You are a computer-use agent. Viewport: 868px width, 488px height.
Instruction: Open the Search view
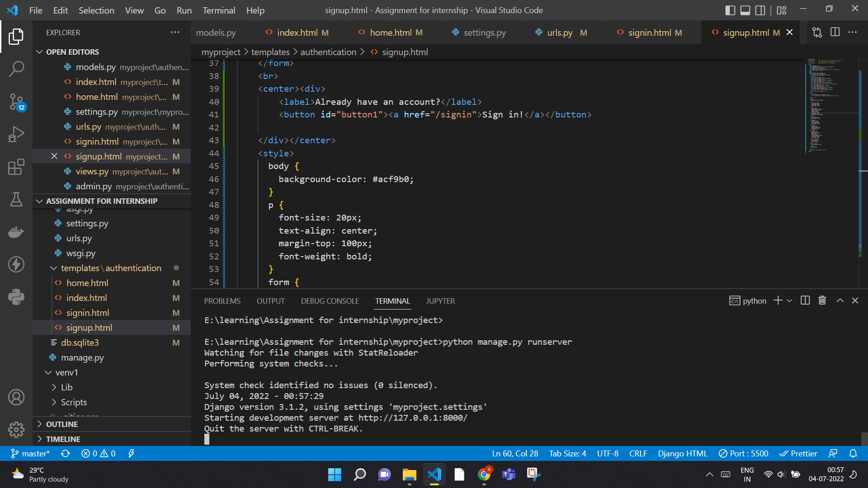point(16,69)
